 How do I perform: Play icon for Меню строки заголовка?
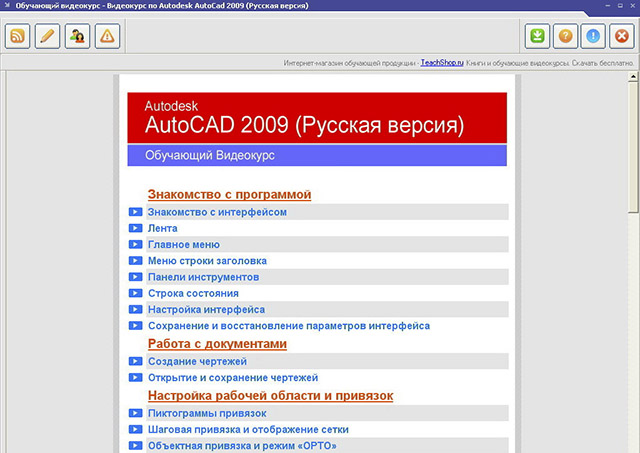[x=136, y=260]
